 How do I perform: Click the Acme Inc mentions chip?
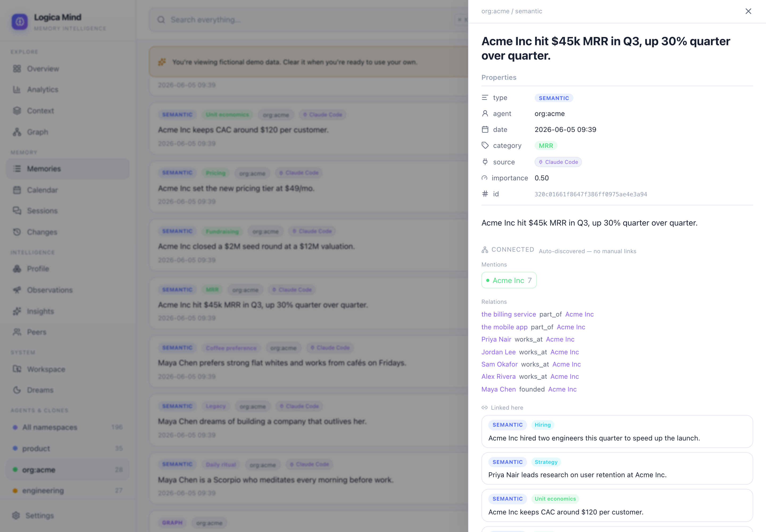click(509, 280)
